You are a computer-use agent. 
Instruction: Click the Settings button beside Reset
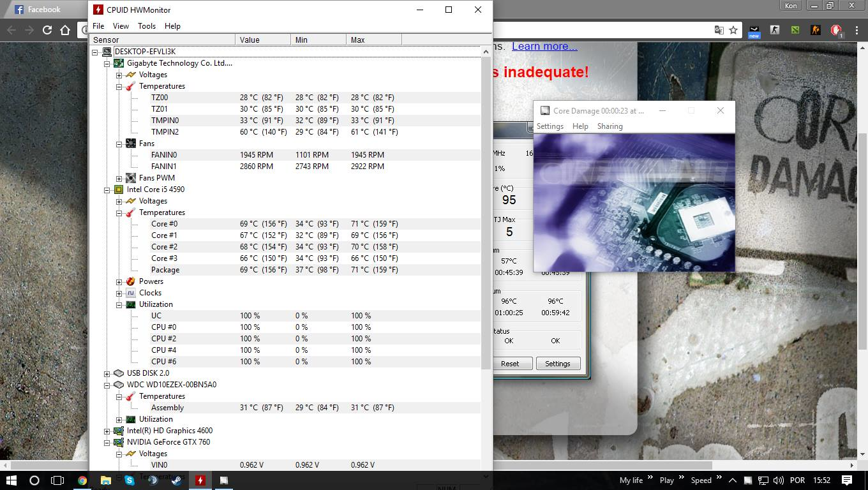[x=557, y=364]
